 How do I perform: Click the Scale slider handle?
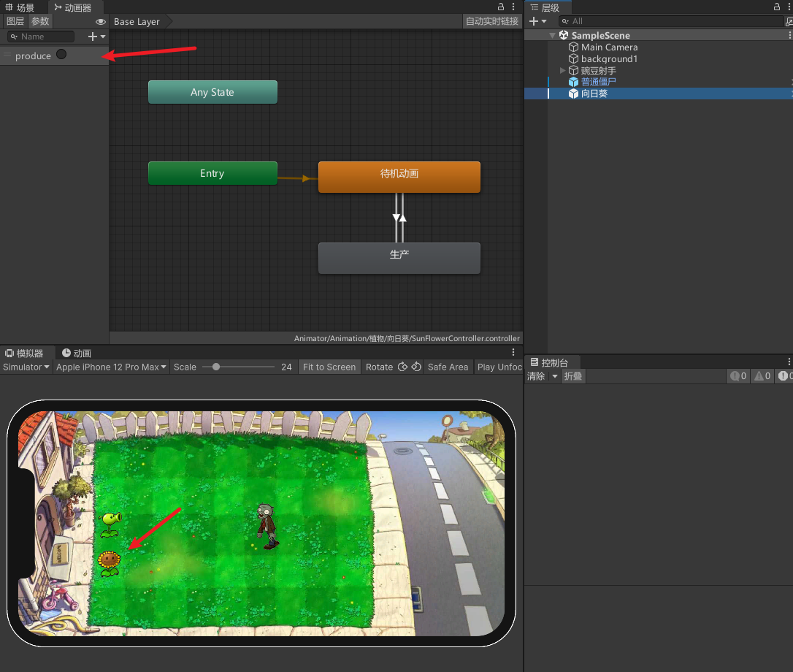pos(216,367)
